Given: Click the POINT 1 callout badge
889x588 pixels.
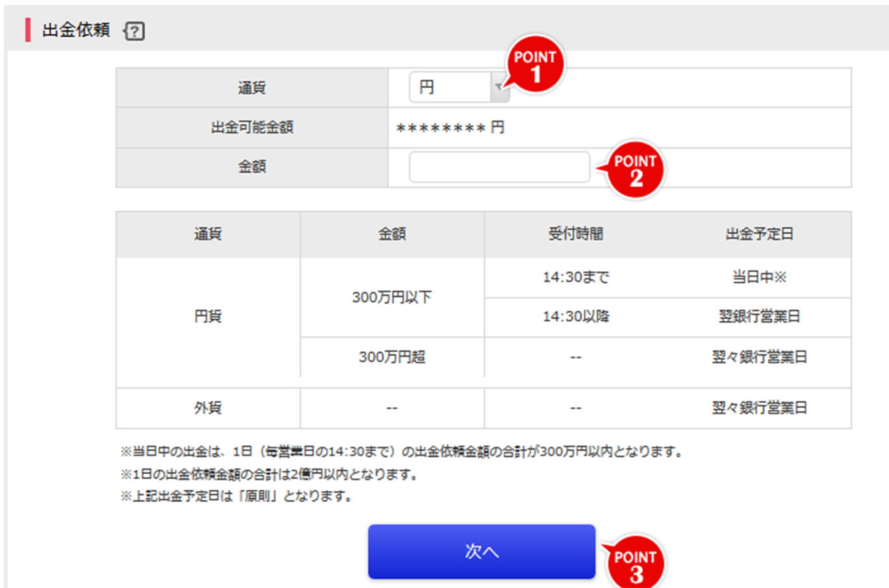Looking at the screenshot, I should (535, 63).
